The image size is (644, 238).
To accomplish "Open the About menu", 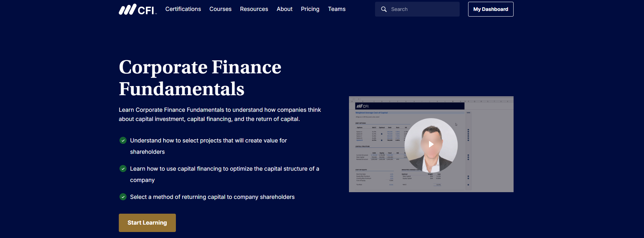I will pyautogui.click(x=284, y=9).
